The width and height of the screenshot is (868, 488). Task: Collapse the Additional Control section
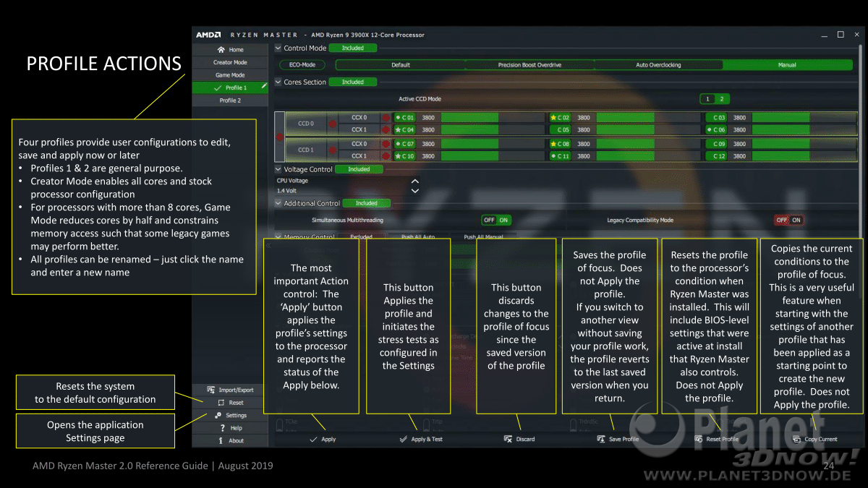pyautogui.click(x=278, y=203)
